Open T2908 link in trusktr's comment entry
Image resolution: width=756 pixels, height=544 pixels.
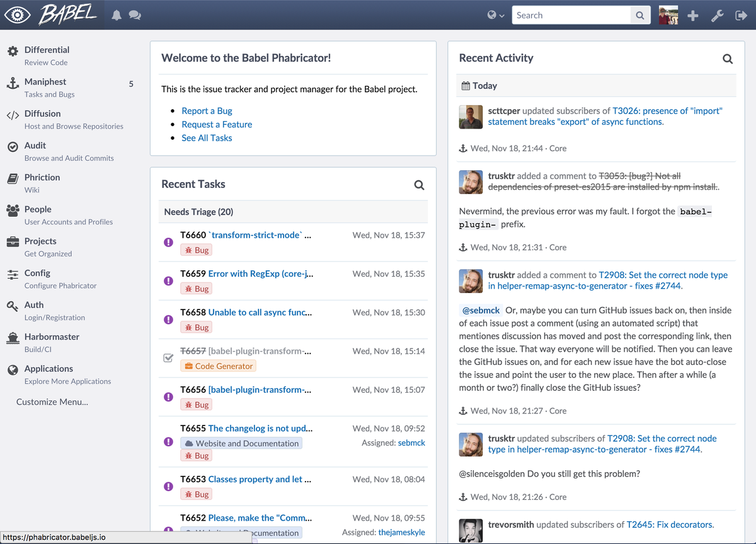[607, 281]
